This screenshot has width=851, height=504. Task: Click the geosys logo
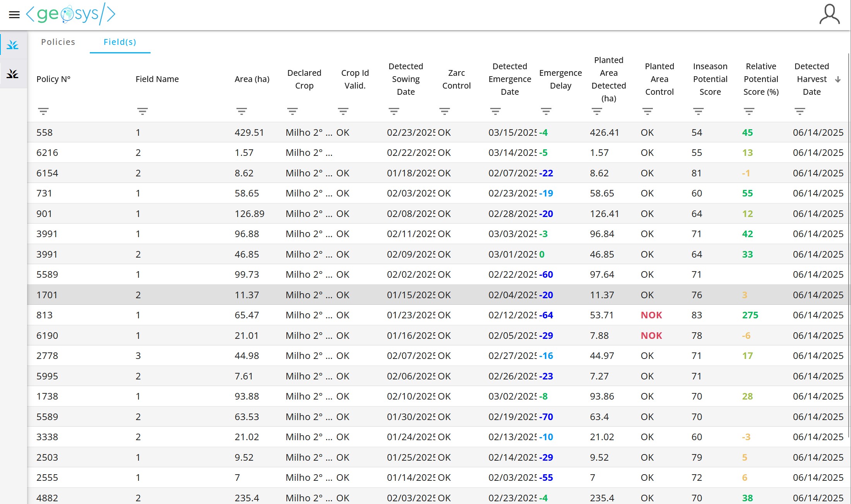coord(71,14)
